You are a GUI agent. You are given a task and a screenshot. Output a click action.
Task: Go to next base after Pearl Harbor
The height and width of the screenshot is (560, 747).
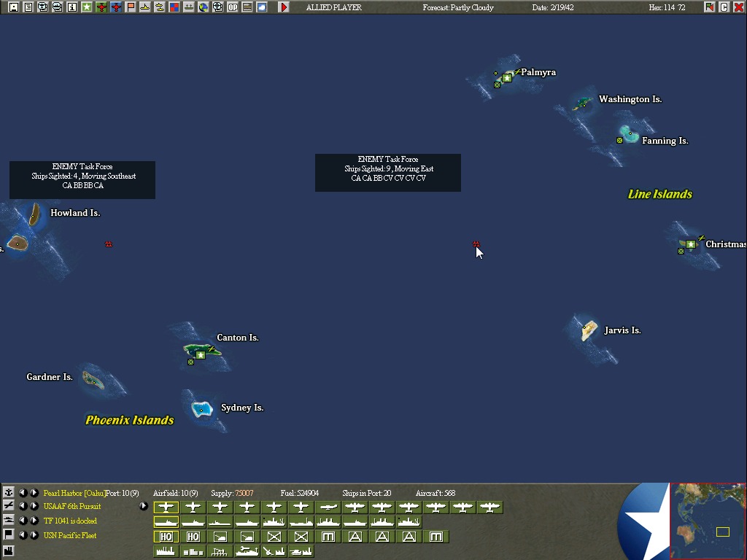click(34, 492)
